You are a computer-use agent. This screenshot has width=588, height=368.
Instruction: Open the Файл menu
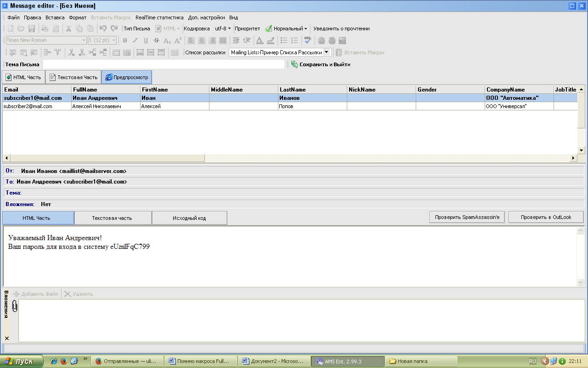click(x=13, y=17)
